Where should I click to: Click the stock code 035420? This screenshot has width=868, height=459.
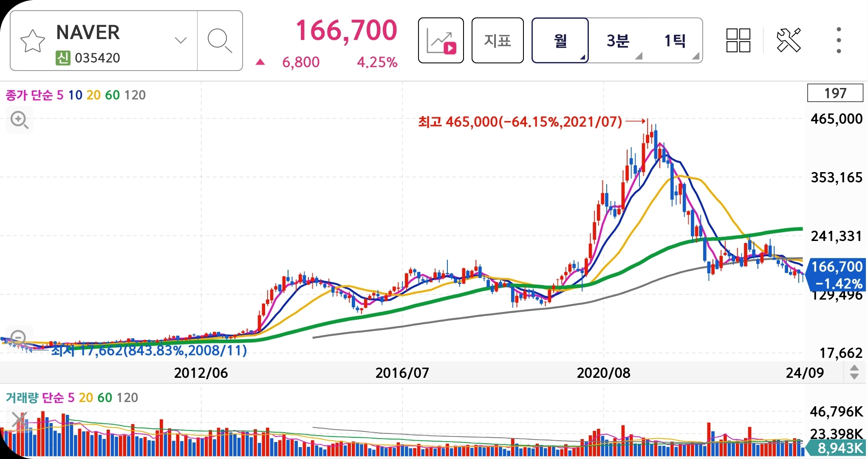[97, 58]
